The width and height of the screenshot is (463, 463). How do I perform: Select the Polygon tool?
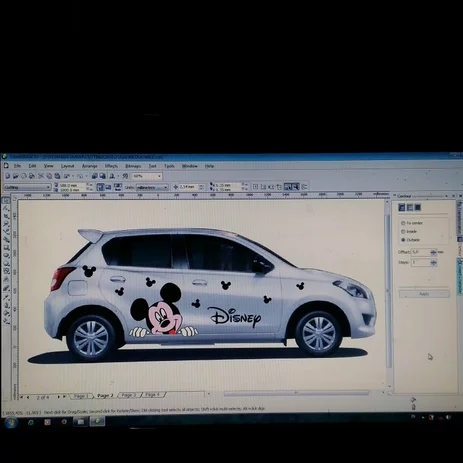click(6, 263)
